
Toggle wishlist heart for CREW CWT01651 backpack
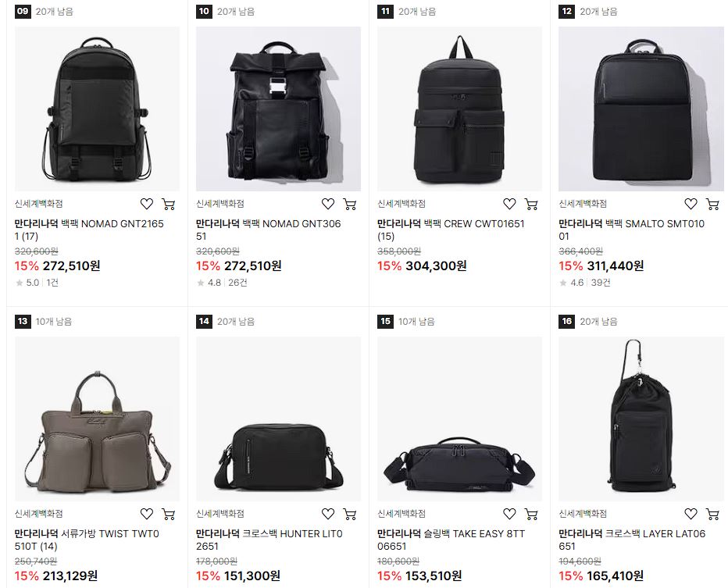[510, 204]
